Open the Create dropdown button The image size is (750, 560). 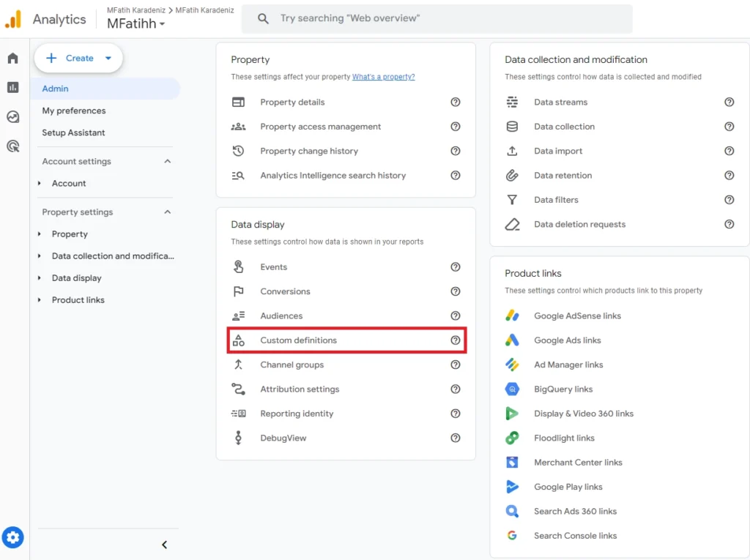[x=78, y=59]
